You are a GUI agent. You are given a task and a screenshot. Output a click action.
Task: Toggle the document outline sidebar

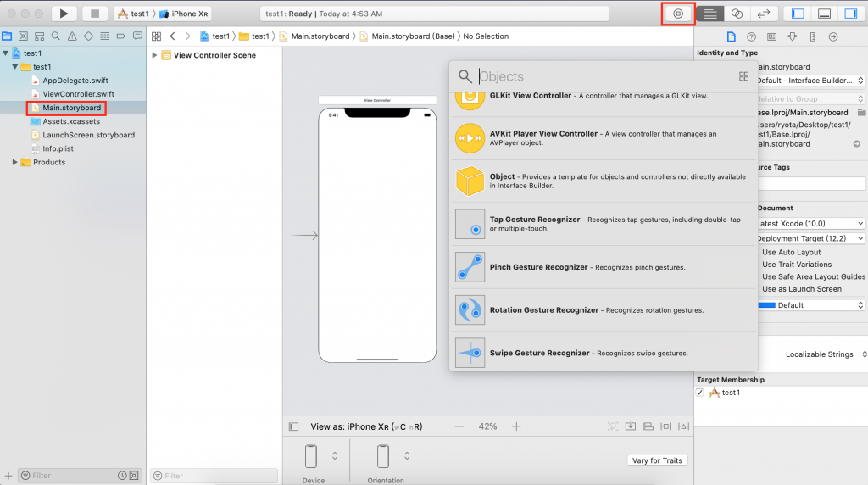coord(293,426)
